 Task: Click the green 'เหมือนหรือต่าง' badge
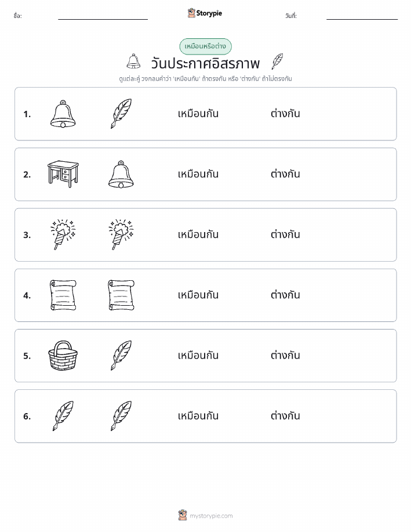[x=205, y=46]
